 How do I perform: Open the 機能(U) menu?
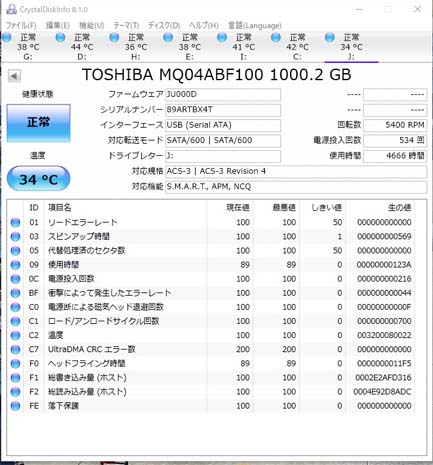click(x=91, y=25)
